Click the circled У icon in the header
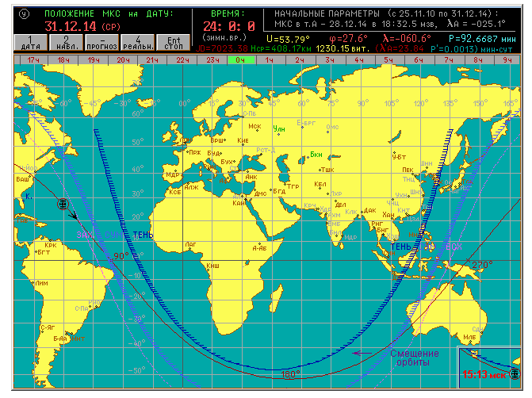The image size is (532, 398). [24, 14]
